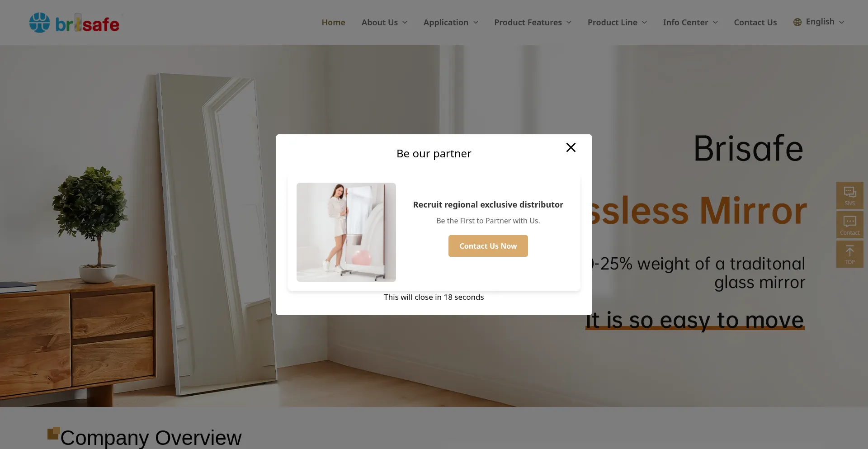Click the Company Overview square marker
The width and height of the screenshot is (868, 449).
pos(54,433)
